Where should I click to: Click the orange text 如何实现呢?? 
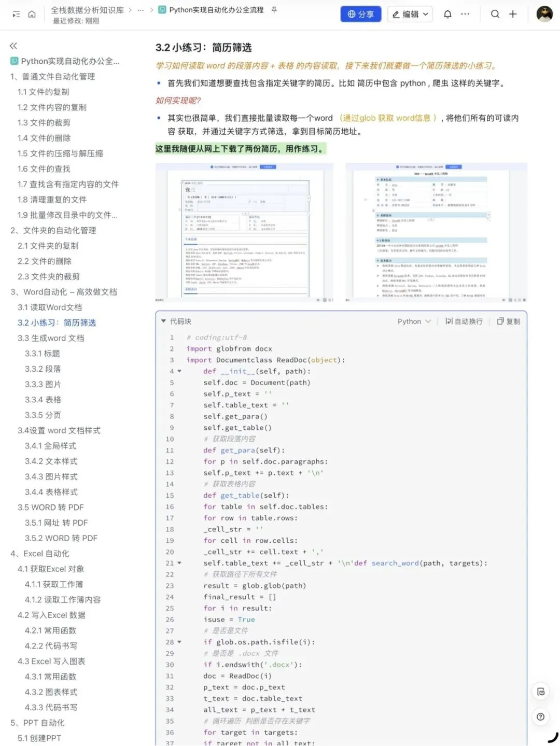[x=178, y=101]
